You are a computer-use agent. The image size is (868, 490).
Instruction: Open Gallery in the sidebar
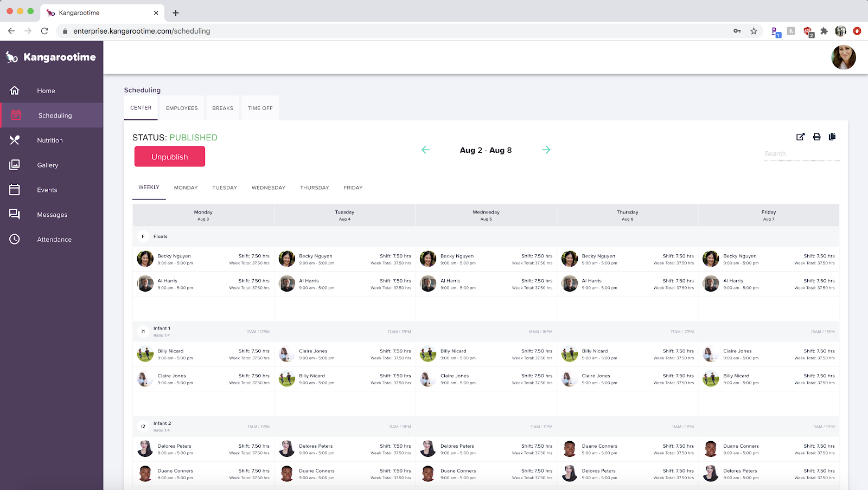click(x=48, y=165)
